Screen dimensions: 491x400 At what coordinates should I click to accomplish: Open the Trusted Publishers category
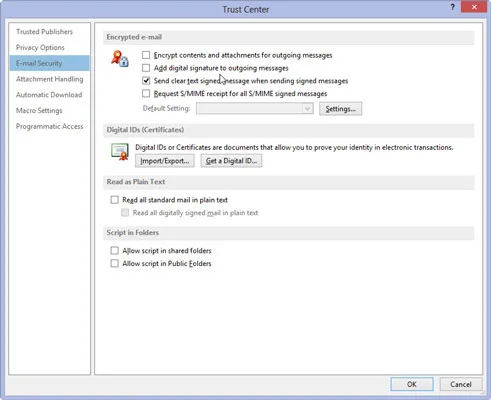click(x=44, y=32)
